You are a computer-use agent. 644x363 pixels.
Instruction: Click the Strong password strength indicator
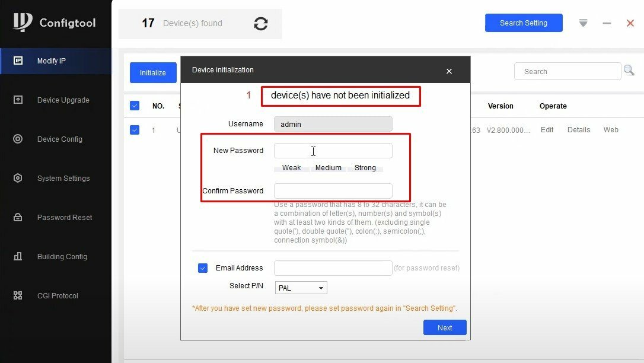point(365,168)
